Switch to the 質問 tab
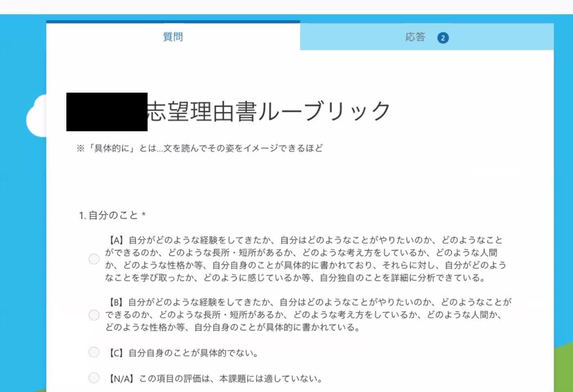 [173, 37]
